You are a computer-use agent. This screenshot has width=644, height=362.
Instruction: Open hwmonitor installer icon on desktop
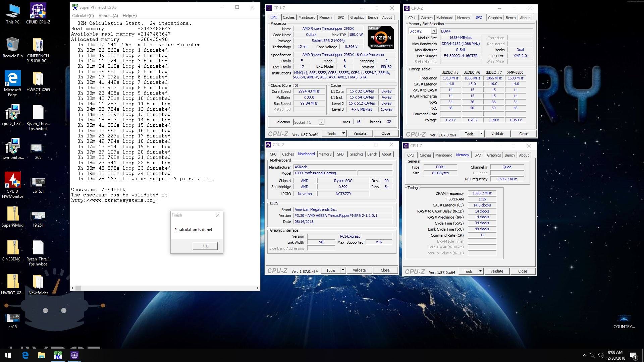[x=13, y=149]
